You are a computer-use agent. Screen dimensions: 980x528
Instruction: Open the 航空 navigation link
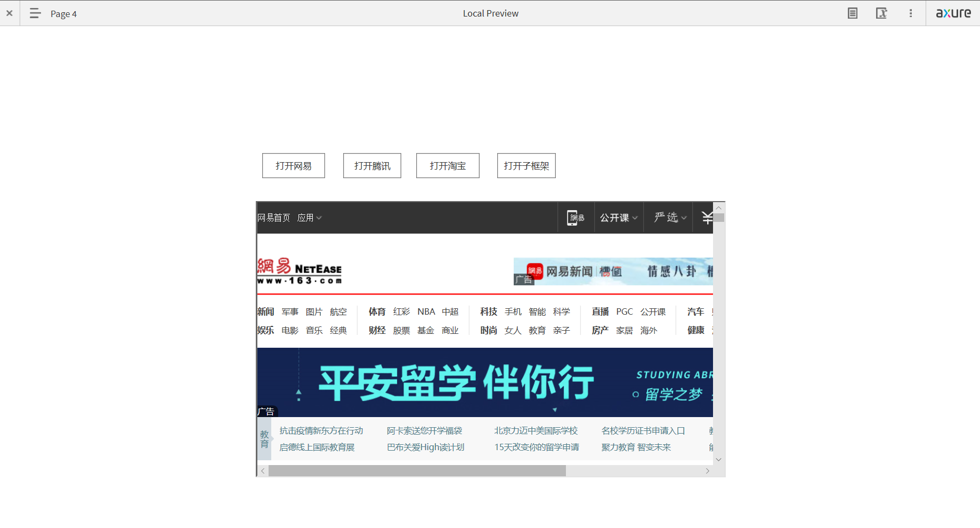pyautogui.click(x=338, y=311)
